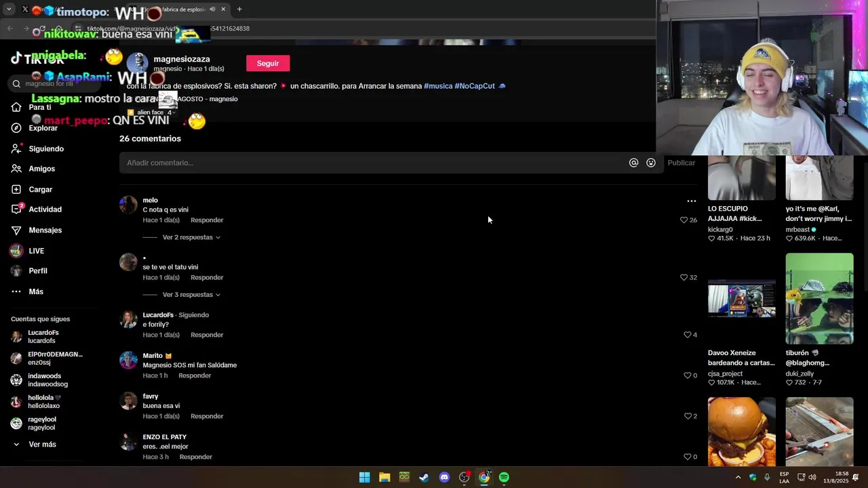868x488 pixels.
Task: Open the Davoo Xeneize video thumbnail
Action: (742, 299)
